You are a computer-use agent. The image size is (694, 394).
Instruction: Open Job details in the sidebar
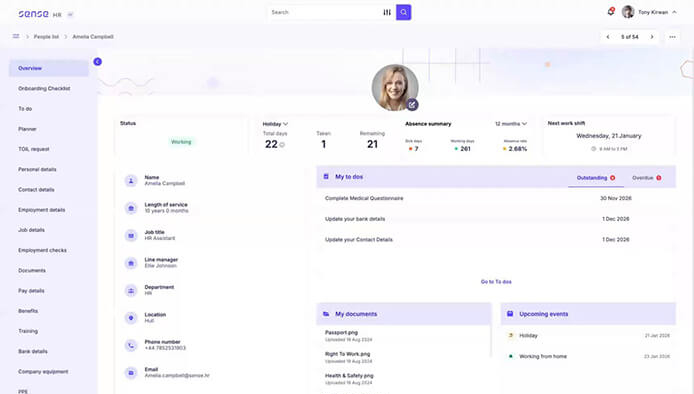[31, 230]
